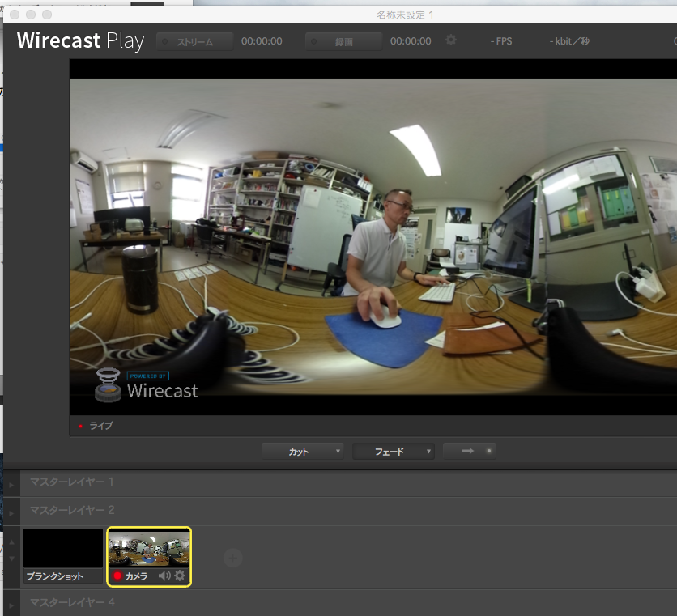This screenshot has width=677, height=616.
Task: Click the マスターレイヤー 4 label
Action: 72,602
